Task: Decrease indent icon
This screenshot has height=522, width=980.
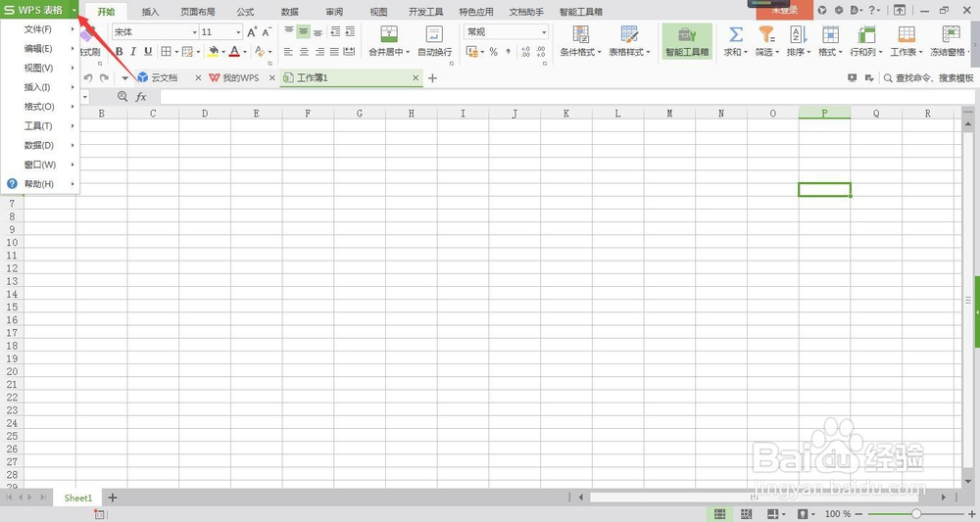Action: [x=335, y=32]
